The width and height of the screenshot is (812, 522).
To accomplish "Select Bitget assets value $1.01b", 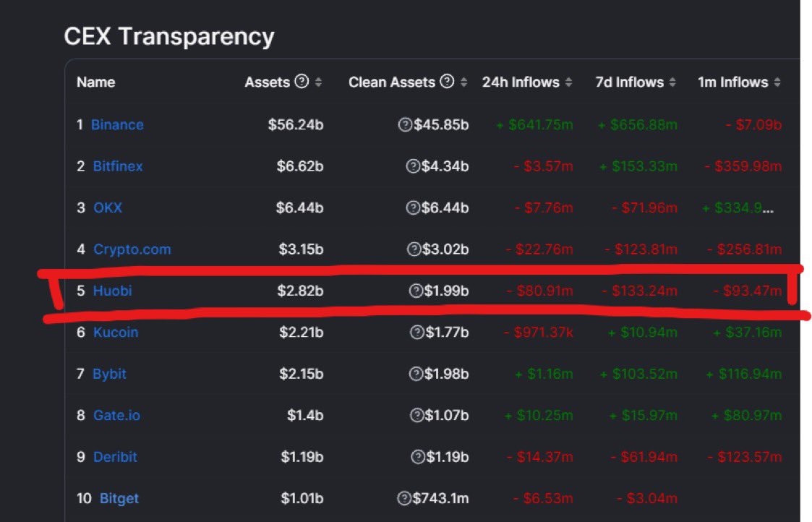I will [302, 498].
